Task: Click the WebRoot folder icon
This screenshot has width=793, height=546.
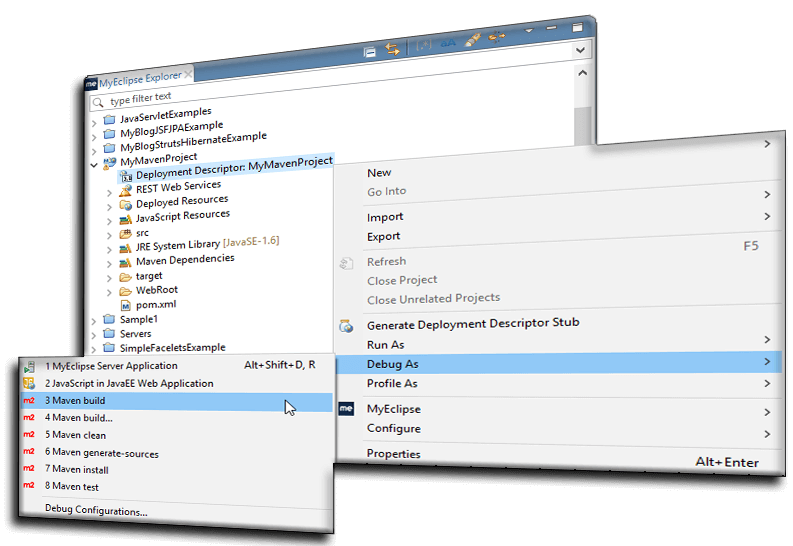Action: (x=125, y=291)
